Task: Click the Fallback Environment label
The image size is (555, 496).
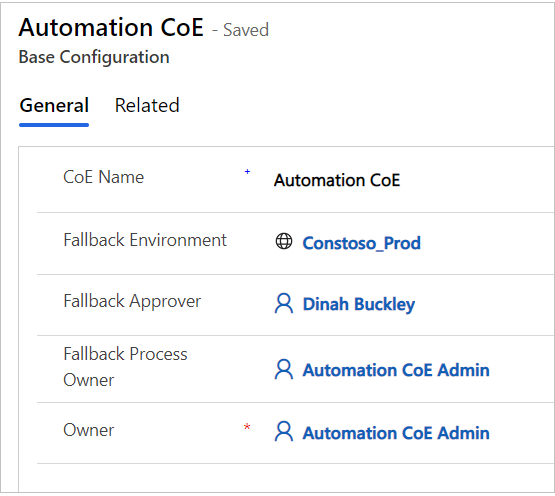Action: [145, 240]
